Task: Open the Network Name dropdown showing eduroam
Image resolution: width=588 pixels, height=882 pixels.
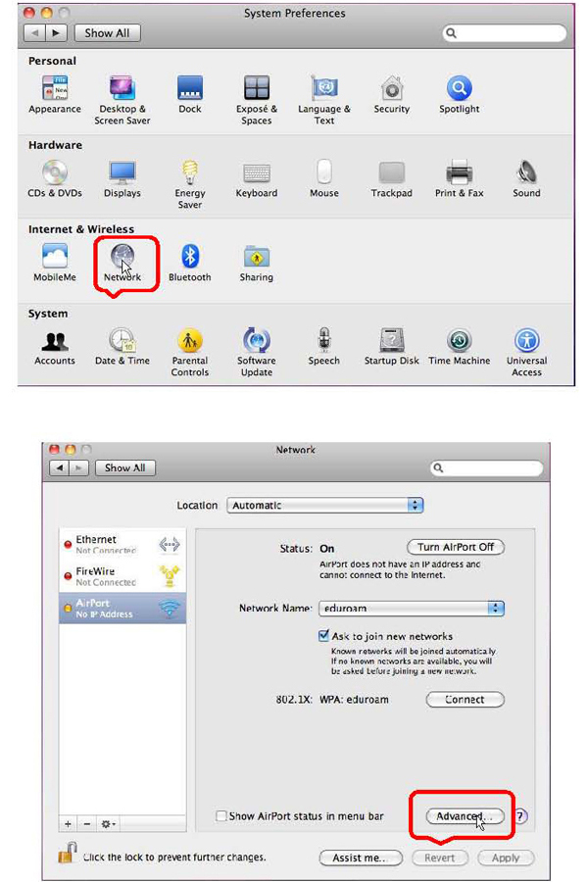Action: pos(410,609)
